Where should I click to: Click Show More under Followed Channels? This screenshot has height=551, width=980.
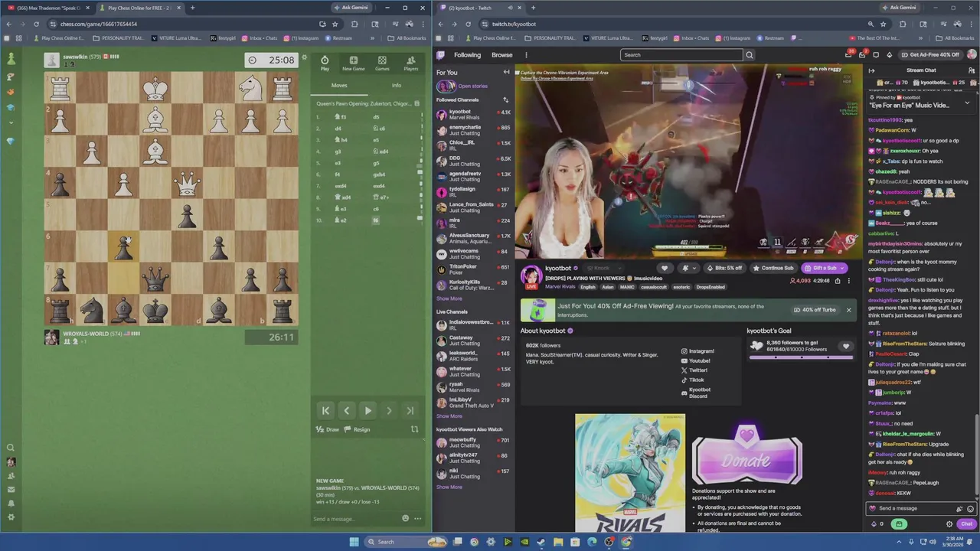449,298
